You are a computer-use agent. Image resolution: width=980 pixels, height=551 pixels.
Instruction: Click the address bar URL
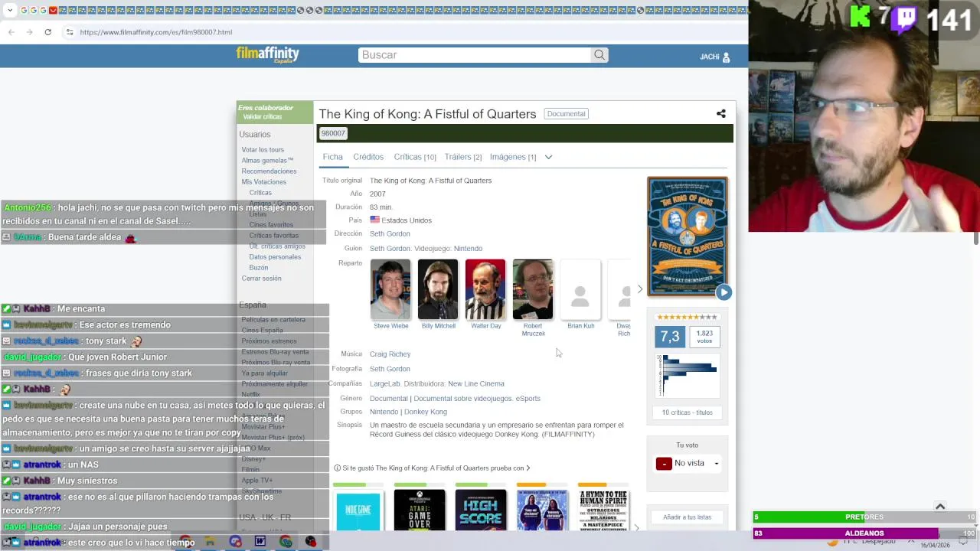click(155, 32)
